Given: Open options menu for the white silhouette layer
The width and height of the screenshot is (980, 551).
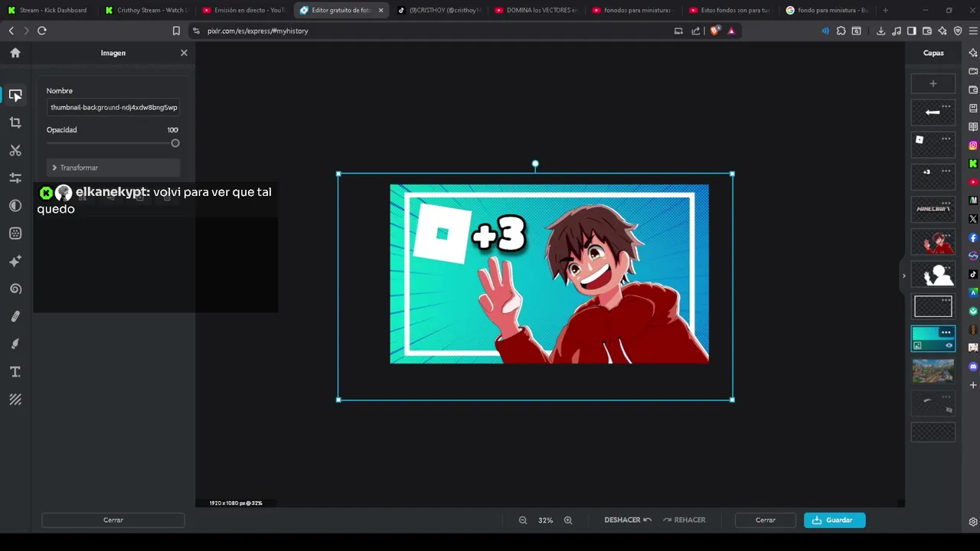Looking at the screenshot, I should (x=946, y=268).
